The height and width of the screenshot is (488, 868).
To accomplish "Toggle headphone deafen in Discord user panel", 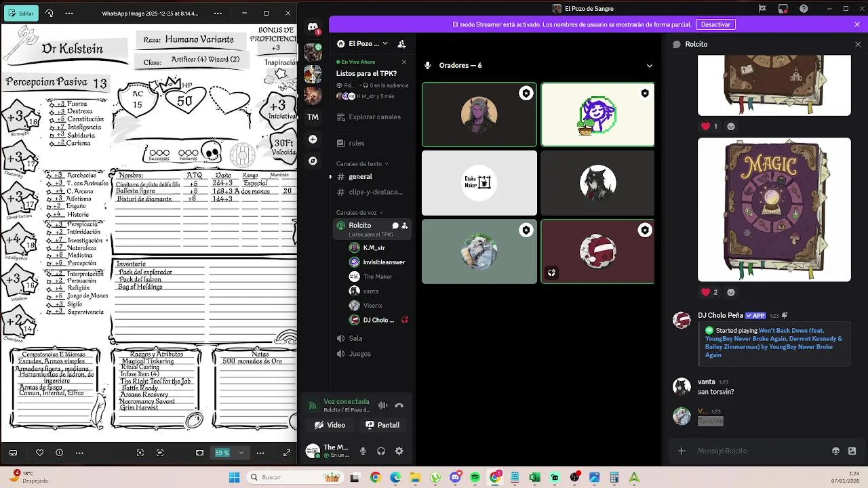I will coord(380,451).
